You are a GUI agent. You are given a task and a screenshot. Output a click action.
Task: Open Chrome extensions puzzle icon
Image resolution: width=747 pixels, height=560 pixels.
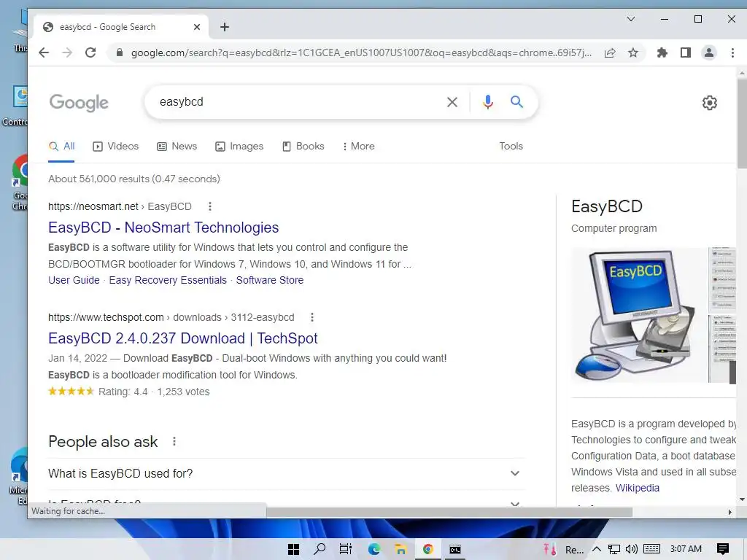click(662, 52)
